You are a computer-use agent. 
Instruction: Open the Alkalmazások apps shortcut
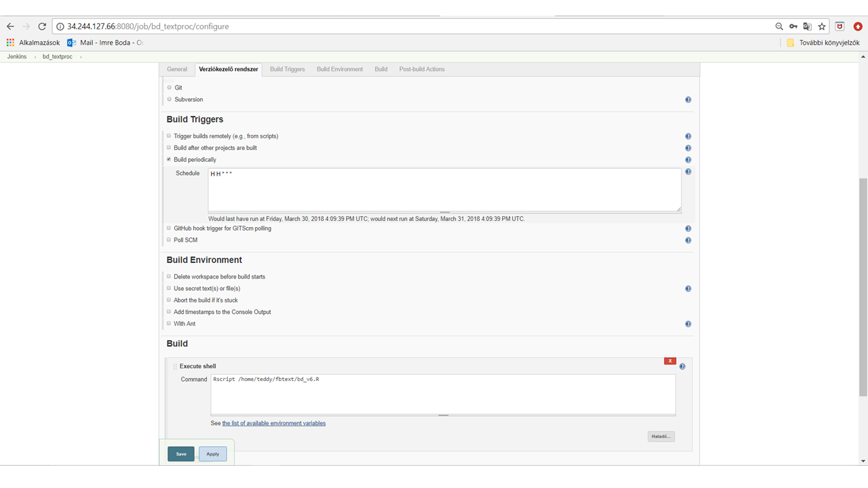tap(33, 43)
